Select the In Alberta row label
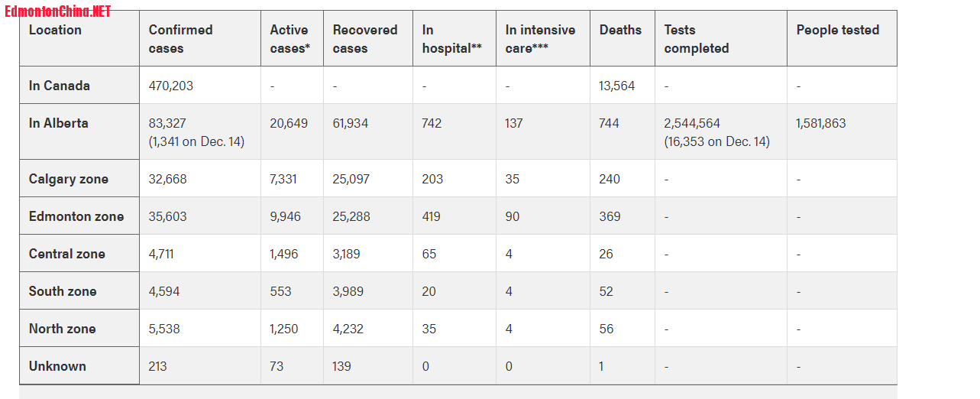980x399 pixels. [x=59, y=123]
